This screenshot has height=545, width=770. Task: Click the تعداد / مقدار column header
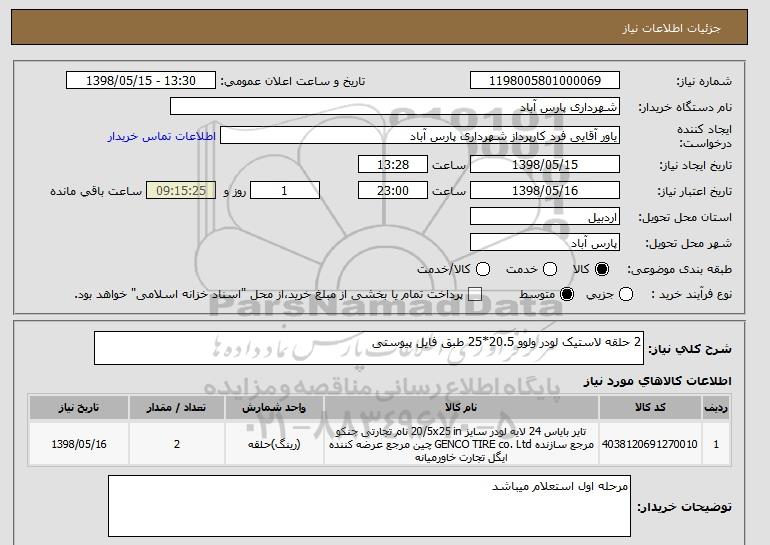pyautogui.click(x=177, y=408)
